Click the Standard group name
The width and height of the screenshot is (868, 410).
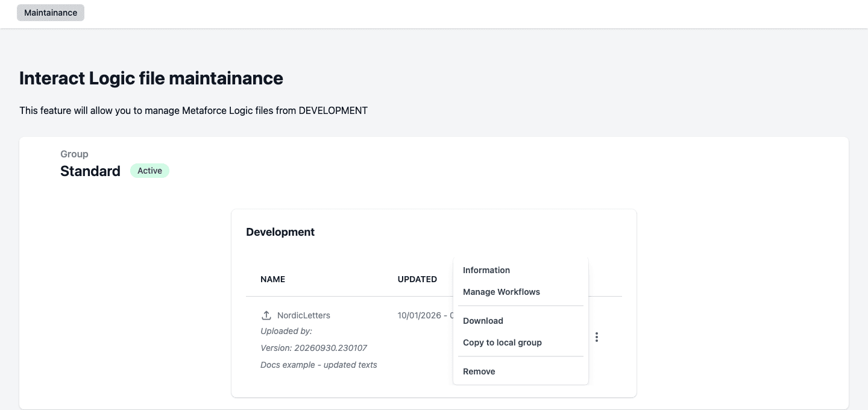90,171
